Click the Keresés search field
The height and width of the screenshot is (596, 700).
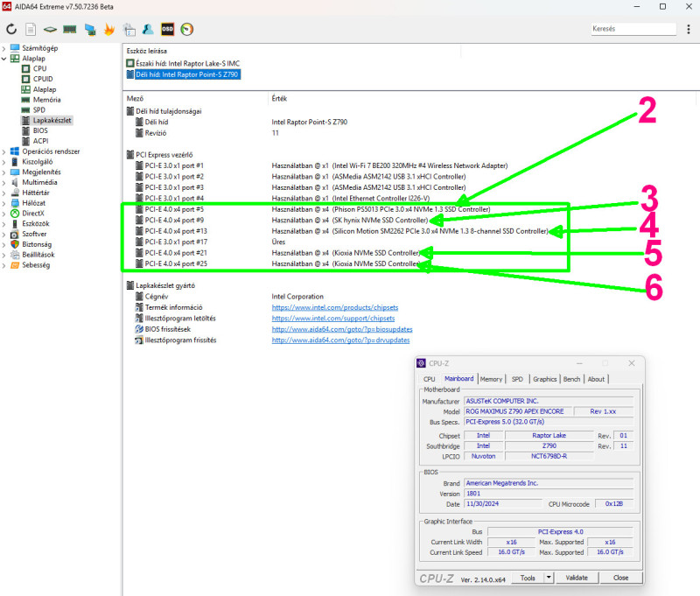click(x=633, y=29)
